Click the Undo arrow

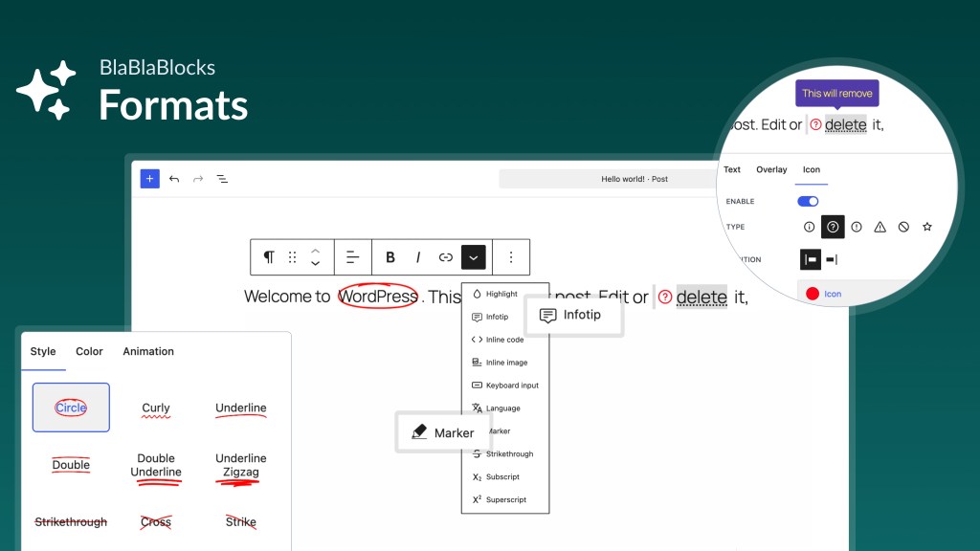174,178
